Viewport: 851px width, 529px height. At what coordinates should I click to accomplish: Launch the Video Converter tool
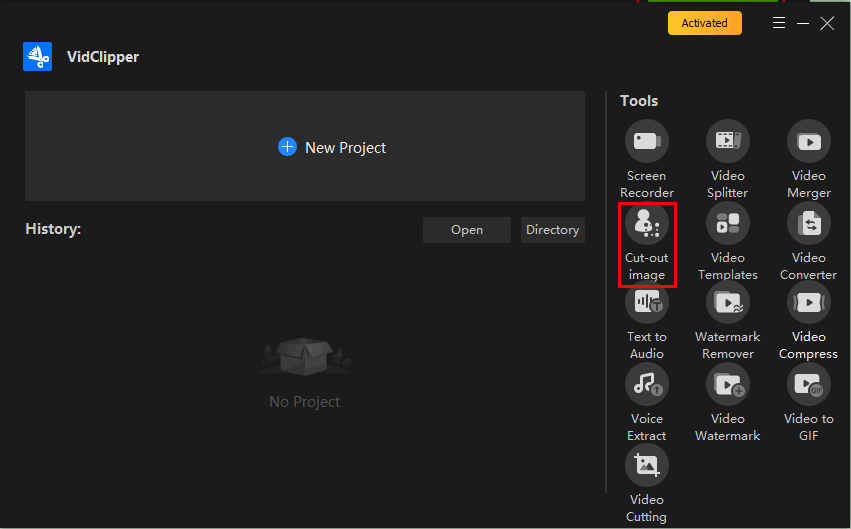(x=808, y=224)
